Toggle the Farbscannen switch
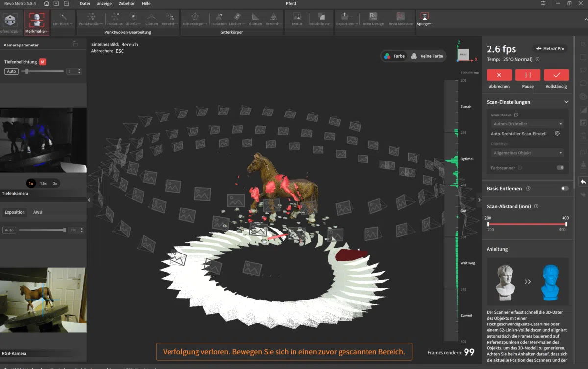 (x=560, y=168)
